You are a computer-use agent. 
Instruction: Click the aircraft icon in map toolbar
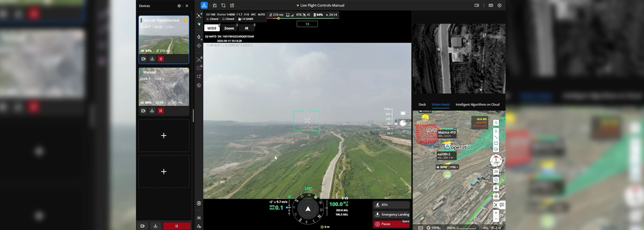click(x=496, y=188)
